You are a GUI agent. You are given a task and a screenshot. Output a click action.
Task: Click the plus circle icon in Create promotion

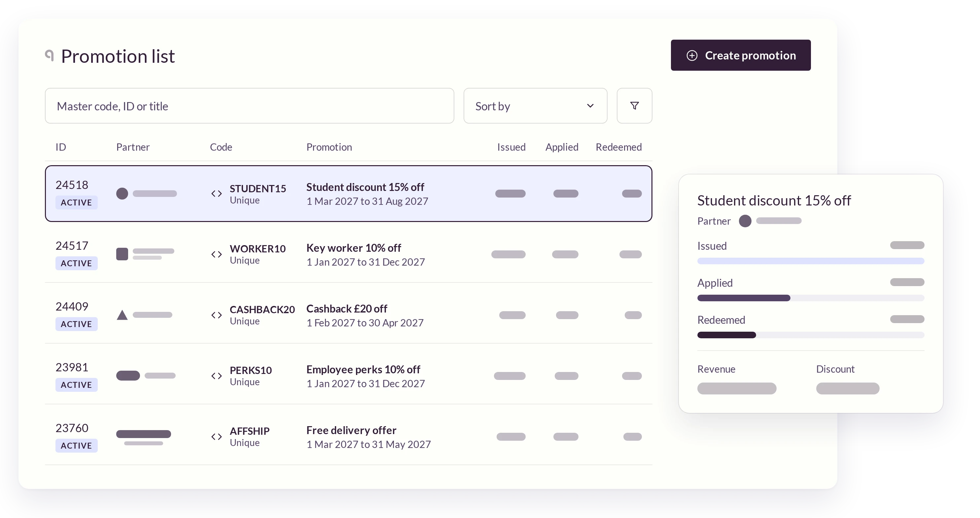(x=692, y=55)
